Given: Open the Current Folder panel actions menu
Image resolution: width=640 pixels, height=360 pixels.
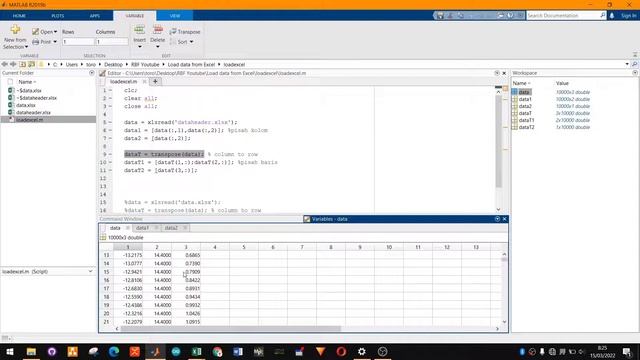Looking at the screenshot, I should 91,73.
